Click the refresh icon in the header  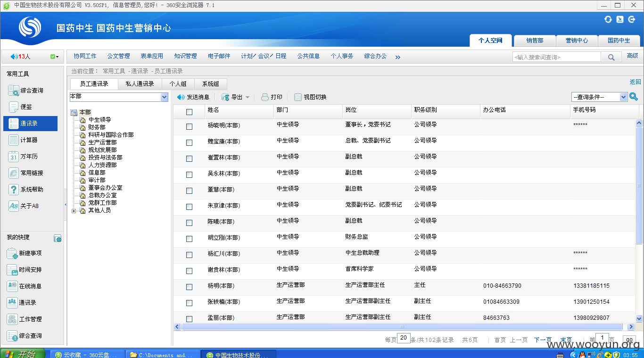608,19
